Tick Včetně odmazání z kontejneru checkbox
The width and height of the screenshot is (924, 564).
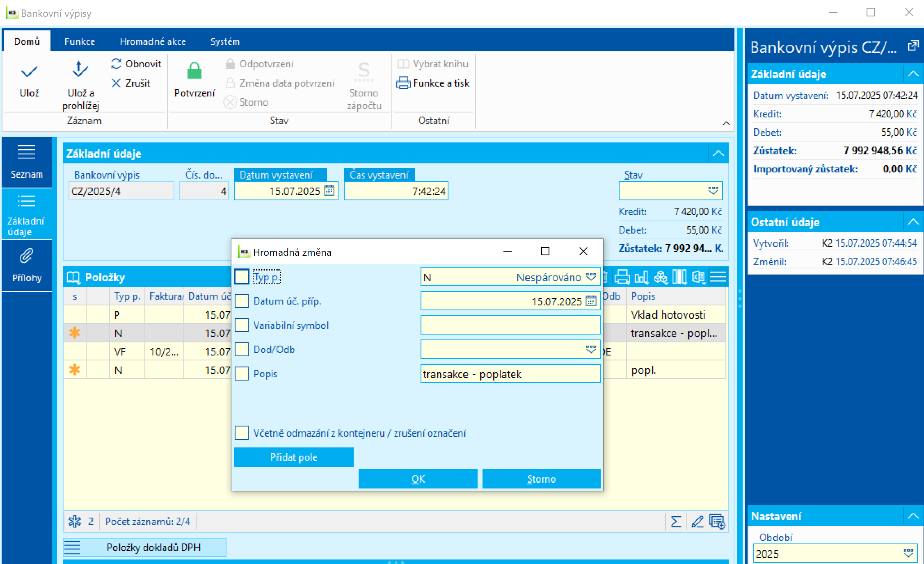pos(242,433)
